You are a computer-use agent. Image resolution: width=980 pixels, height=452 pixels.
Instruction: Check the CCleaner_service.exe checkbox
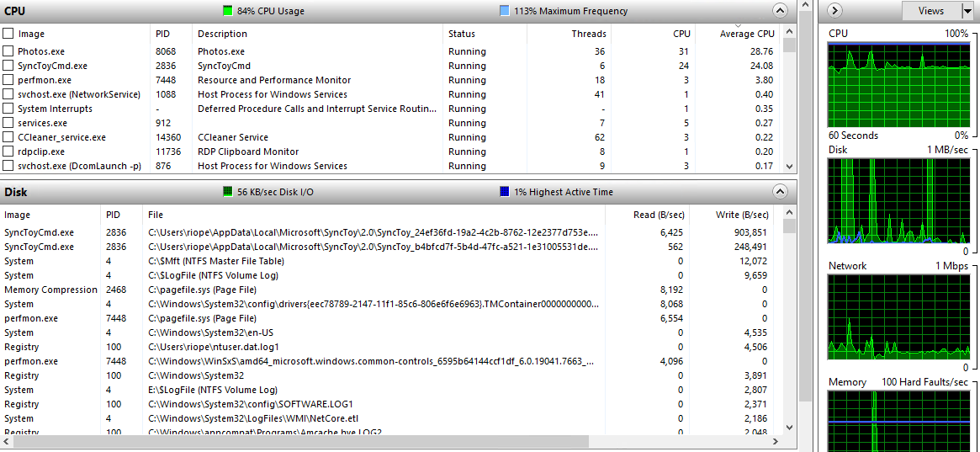pos(8,137)
